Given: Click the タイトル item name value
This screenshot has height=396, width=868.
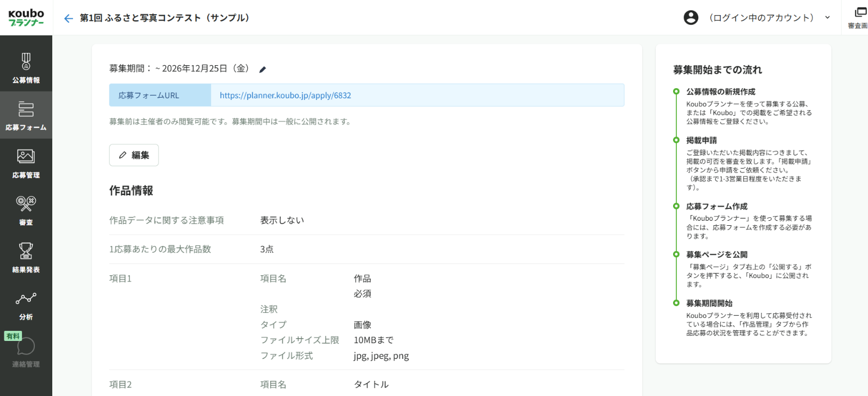Looking at the screenshot, I should (371, 385).
